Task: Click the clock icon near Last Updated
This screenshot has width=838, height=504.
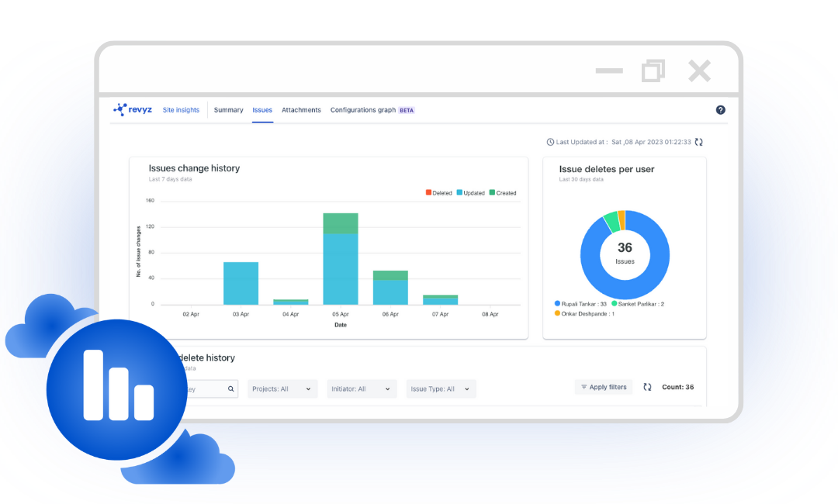Action: coord(550,142)
